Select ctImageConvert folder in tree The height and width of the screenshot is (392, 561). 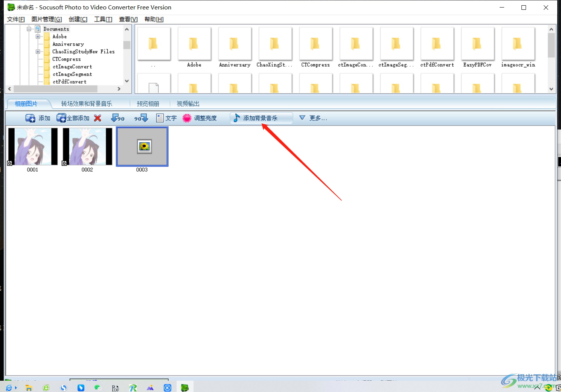(72, 67)
